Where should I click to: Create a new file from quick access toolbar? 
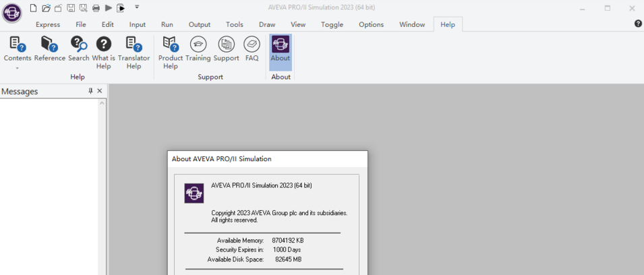tap(33, 7)
